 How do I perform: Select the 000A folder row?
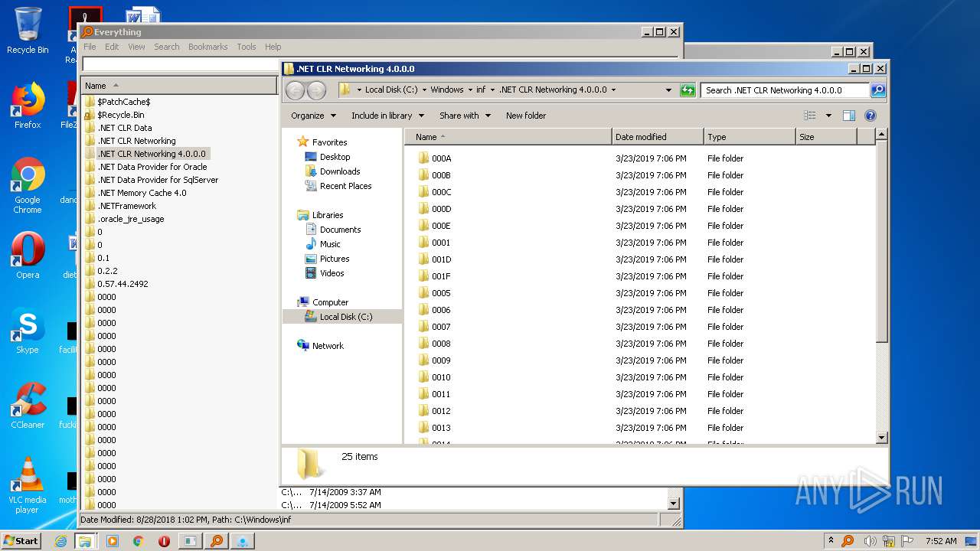click(x=639, y=158)
